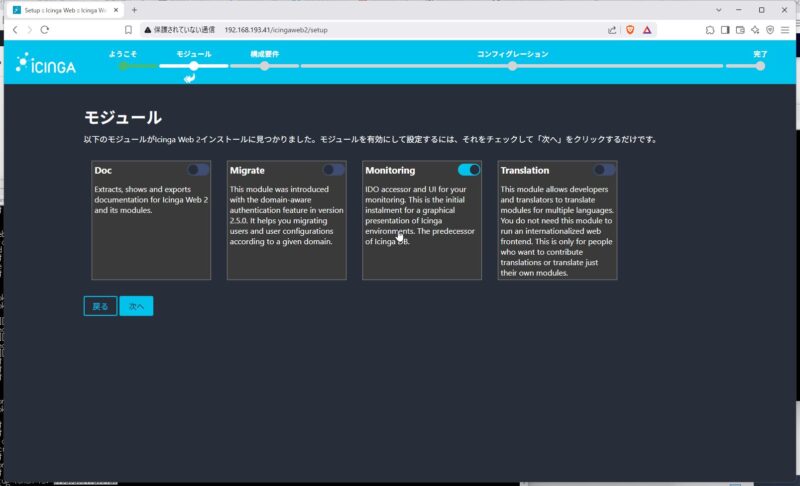The width and height of the screenshot is (800, 486).
Task: Click the Translation module description text
Action: (557, 231)
